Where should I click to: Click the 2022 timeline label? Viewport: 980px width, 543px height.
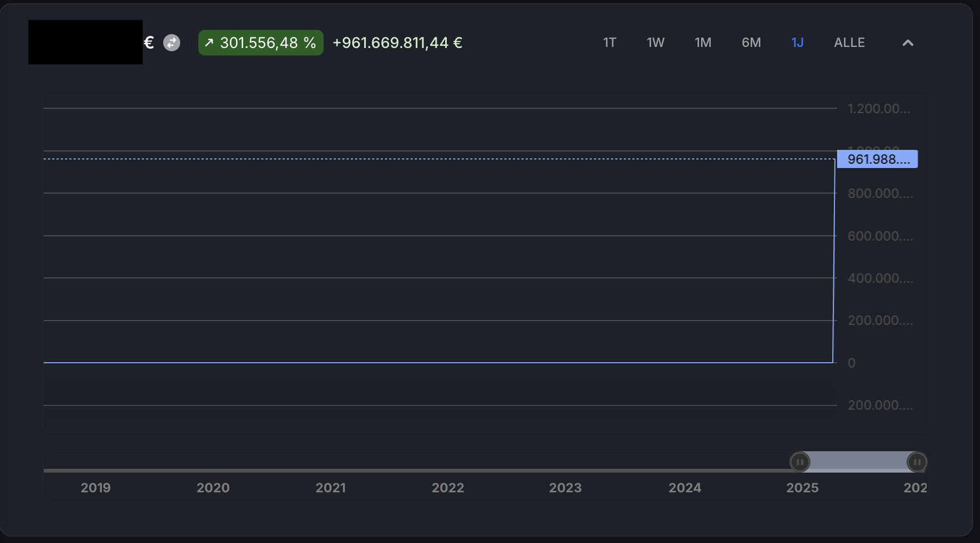pyautogui.click(x=448, y=488)
